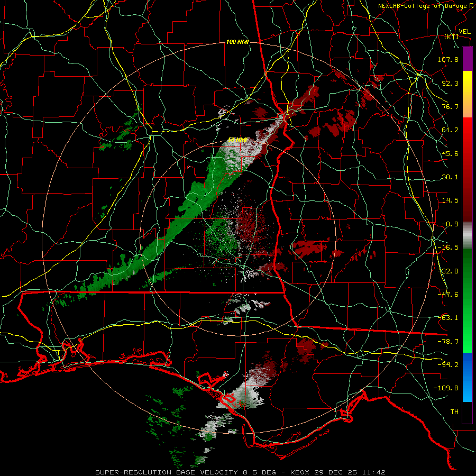Click the -94.2 velocity scale value
The height and width of the screenshot is (476, 476).
[x=448, y=365]
